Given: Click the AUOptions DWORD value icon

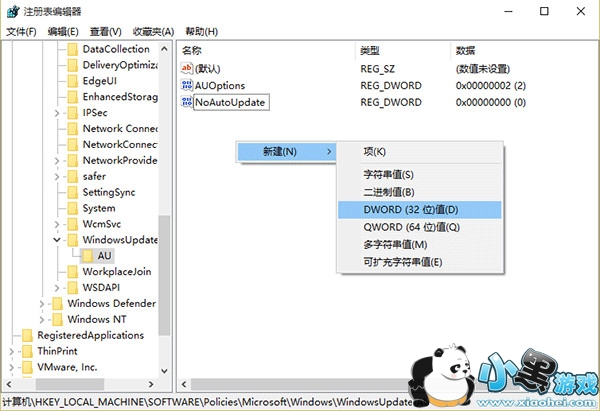Looking at the screenshot, I should [187, 85].
